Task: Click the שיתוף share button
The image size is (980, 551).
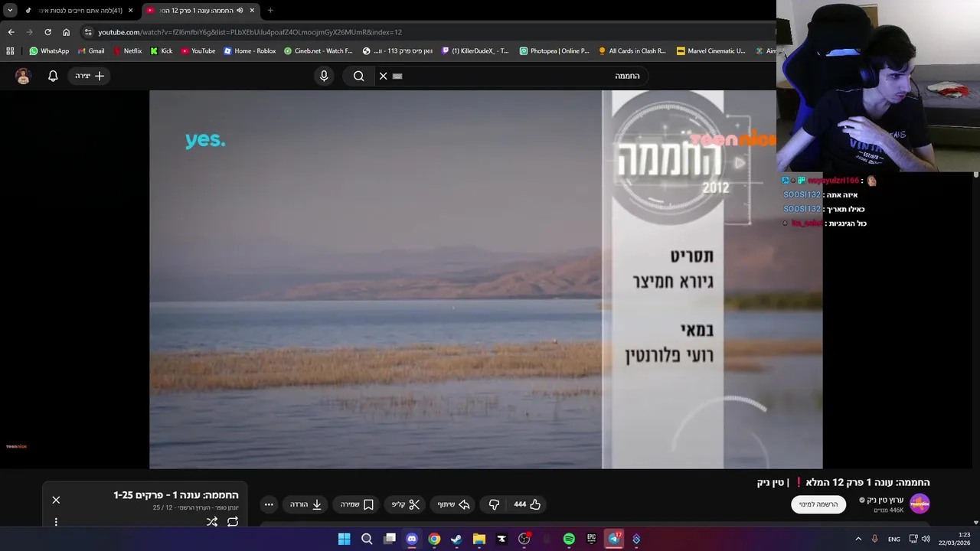Action: click(453, 504)
